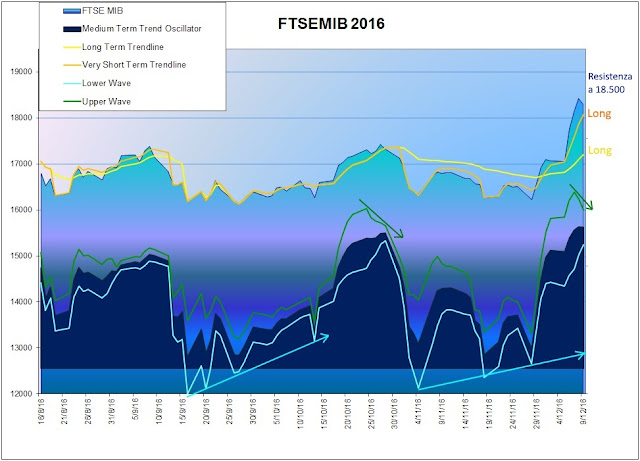Click the 19/11/16 date label

click(x=491, y=413)
